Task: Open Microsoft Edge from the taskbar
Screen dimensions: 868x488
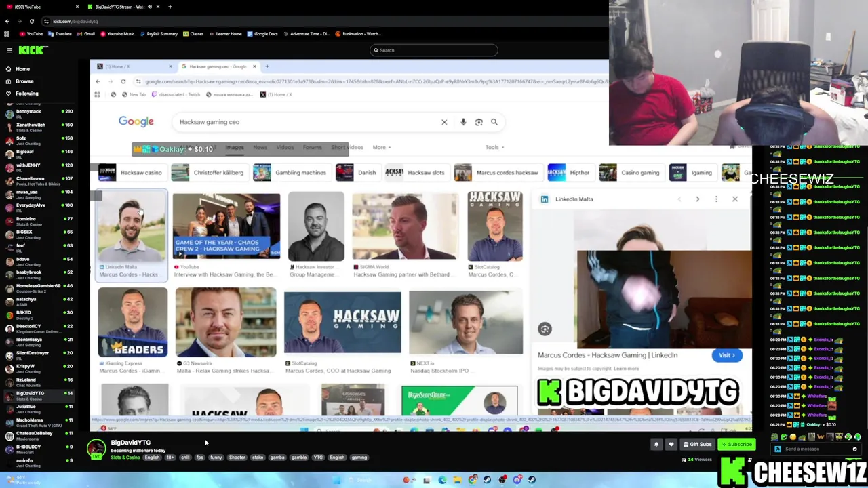Action: (442, 480)
